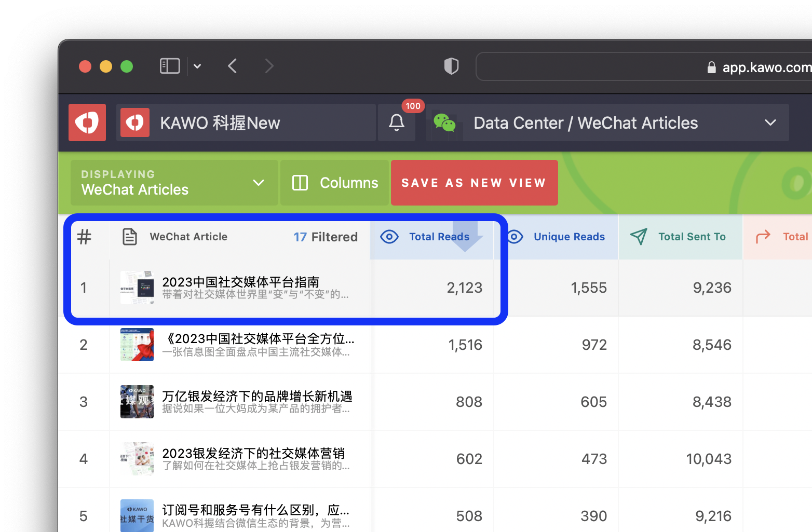Open thumbnail of 2023中国社交媒体平台指南 article
The width and height of the screenshot is (812, 532).
137,288
